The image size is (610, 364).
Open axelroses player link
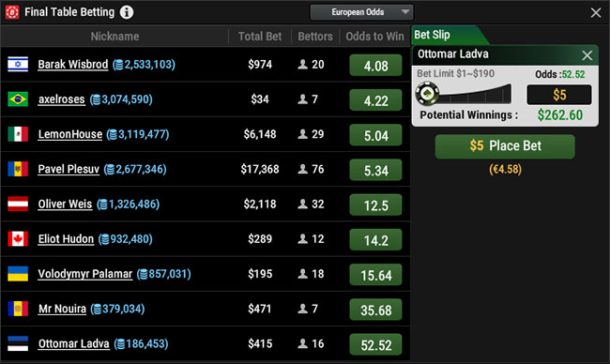(x=61, y=99)
